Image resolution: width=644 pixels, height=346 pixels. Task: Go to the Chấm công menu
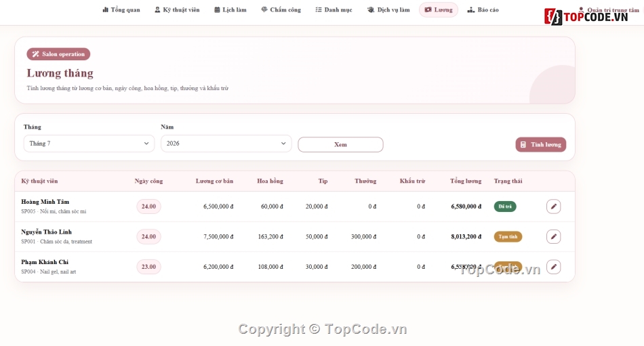pos(281,9)
